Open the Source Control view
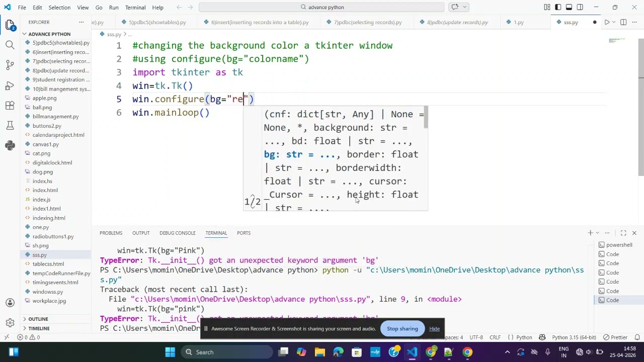The image size is (644, 362). (x=10, y=65)
